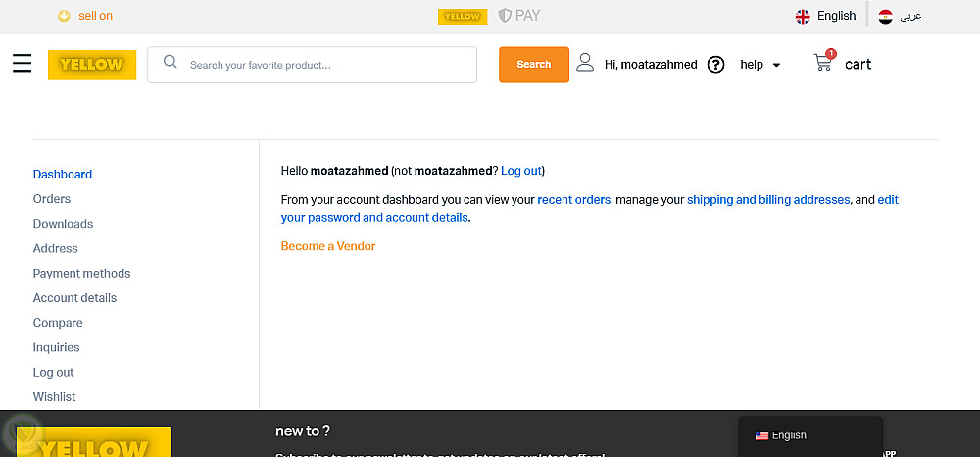
Task: Click the shield PAY logo
Action: (x=519, y=16)
